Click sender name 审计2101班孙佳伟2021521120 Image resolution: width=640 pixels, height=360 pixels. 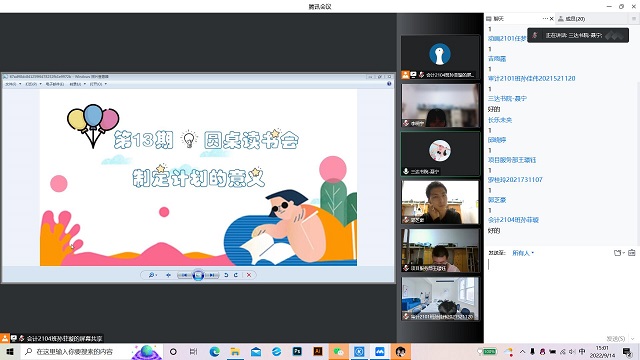531,78
